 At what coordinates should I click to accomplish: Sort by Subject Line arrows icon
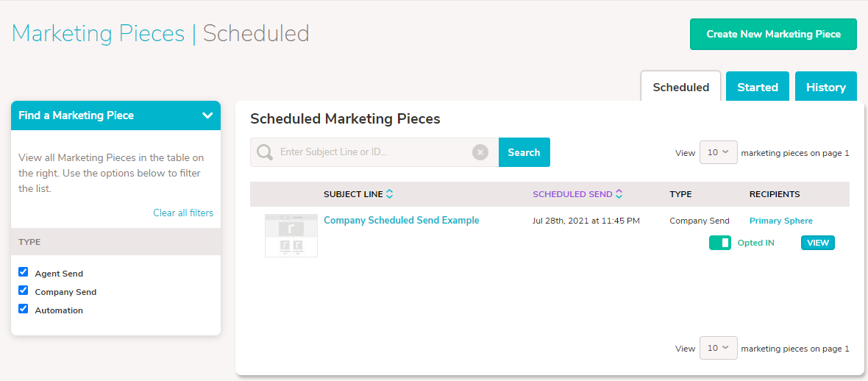tap(389, 194)
